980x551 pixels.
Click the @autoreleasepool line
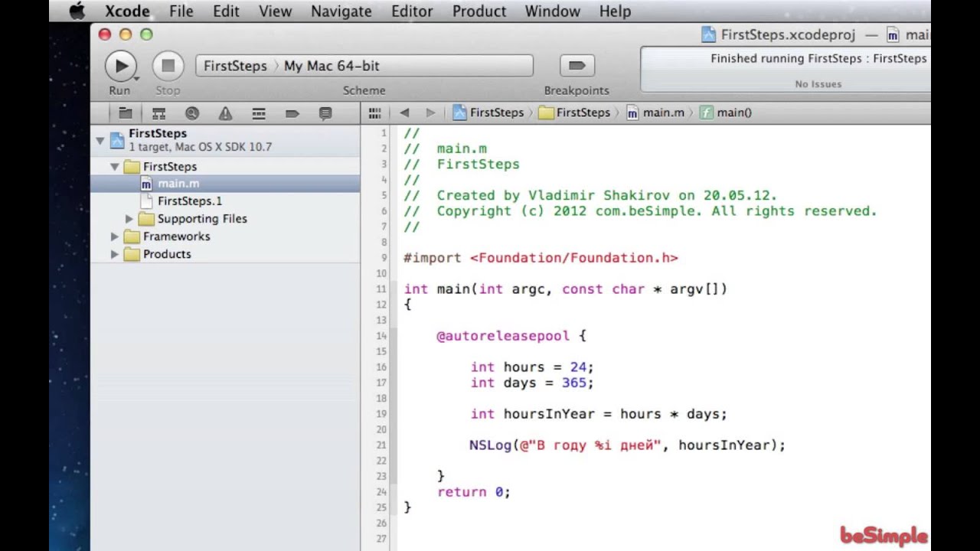coord(511,336)
